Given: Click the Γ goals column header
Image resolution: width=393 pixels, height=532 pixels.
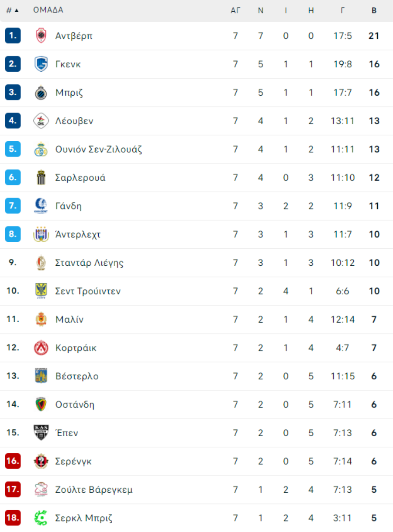Looking at the screenshot, I should point(342,10).
